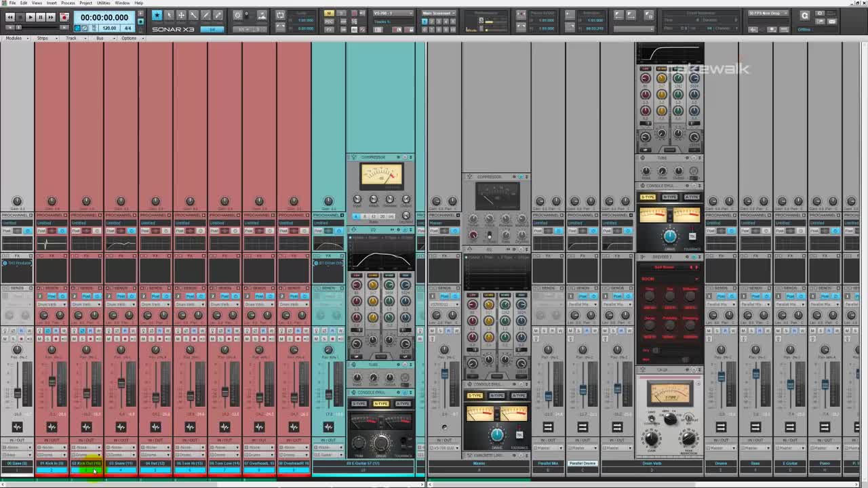868x488 pixels.
Task: Open output dropdown on Kick Out strip
Action: coord(86,455)
